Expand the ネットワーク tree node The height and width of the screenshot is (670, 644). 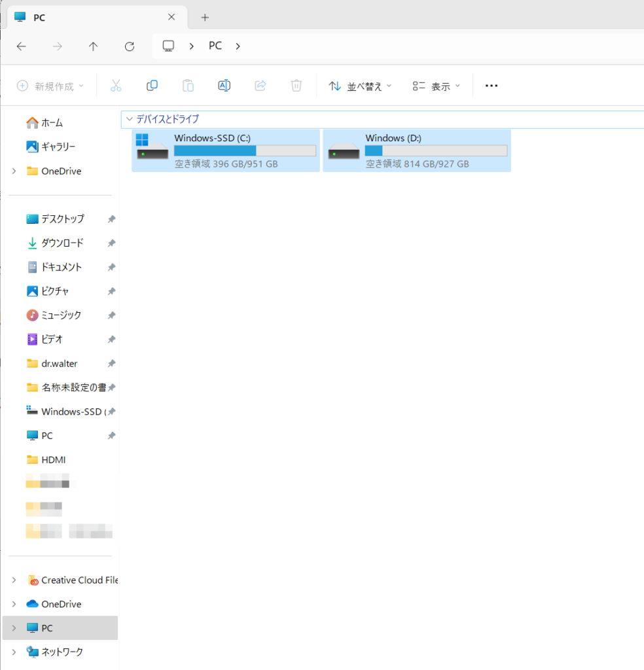(x=14, y=652)
